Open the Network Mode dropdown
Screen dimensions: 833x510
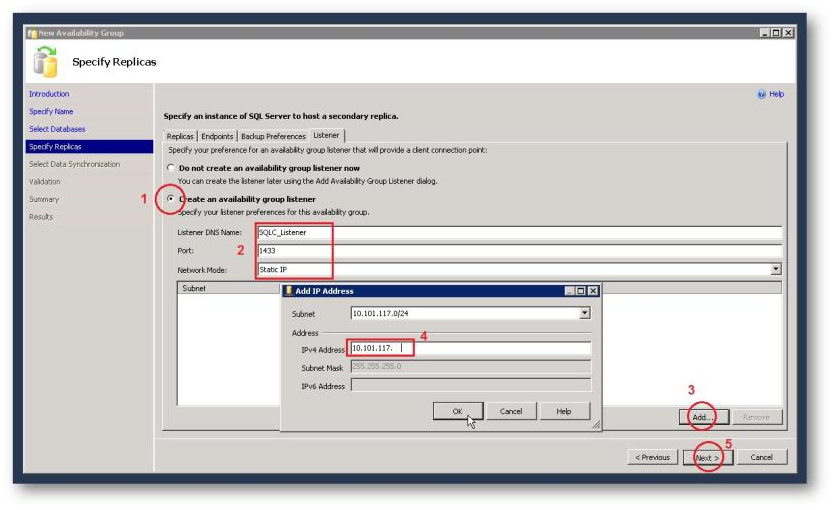click(x=776, y=269)
